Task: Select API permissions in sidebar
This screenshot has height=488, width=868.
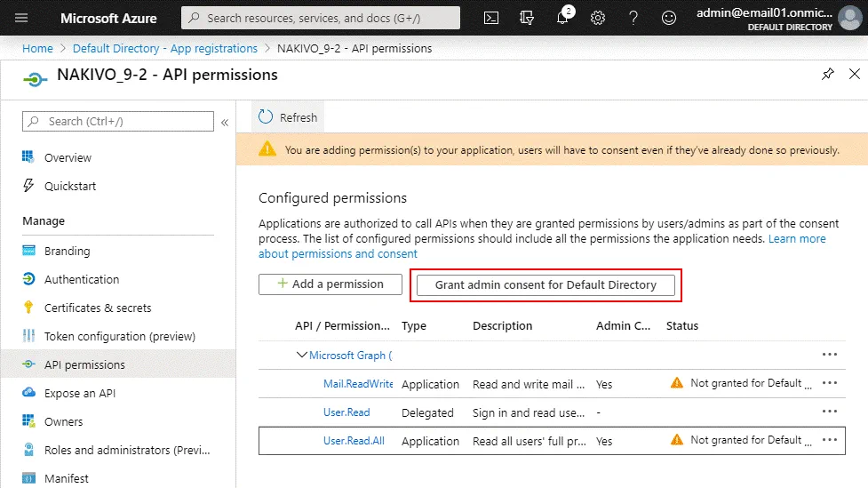Action: (x=118, y=364)
